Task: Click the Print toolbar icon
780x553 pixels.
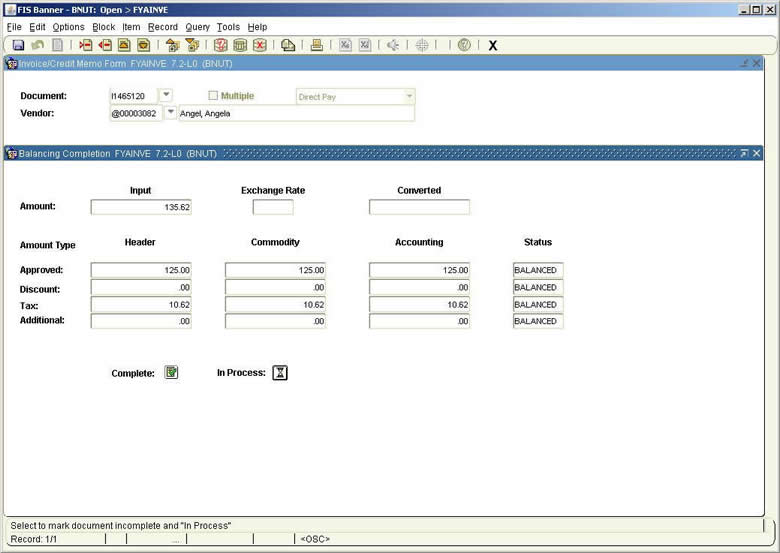Action: click(x=316, y=45)
